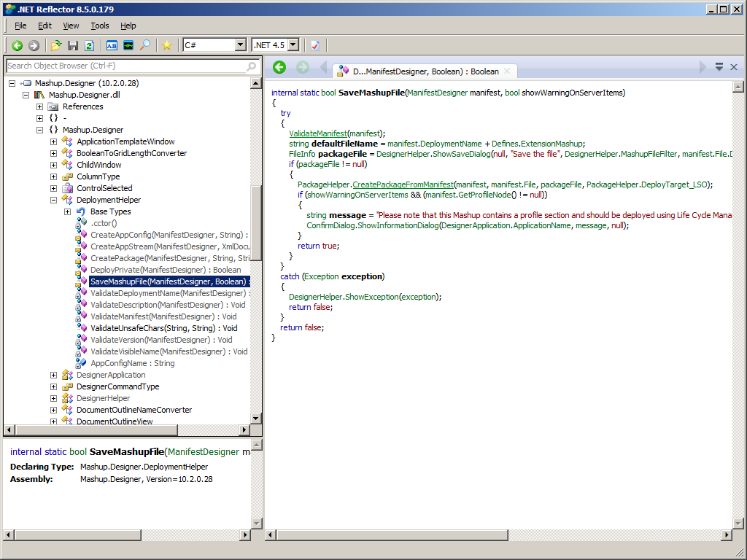Screen dimensions: 747x560
Task: Open the Tools menu
Action: [100, 26]
